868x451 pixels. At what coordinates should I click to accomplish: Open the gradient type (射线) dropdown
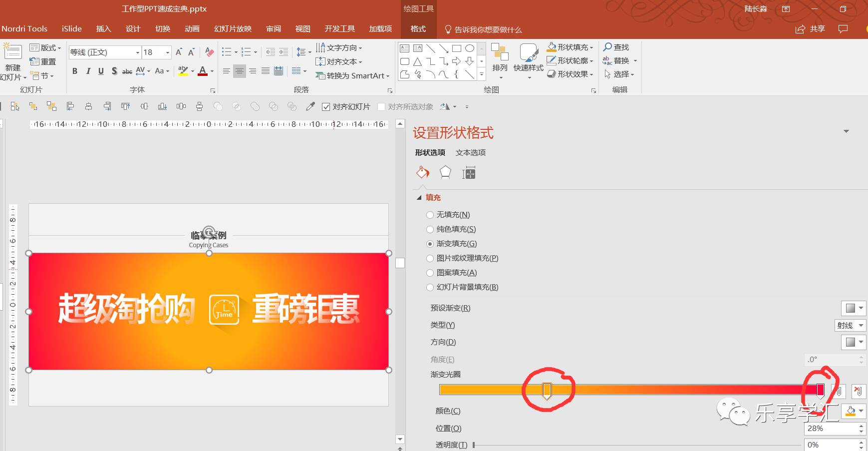(x=850, y=325)
